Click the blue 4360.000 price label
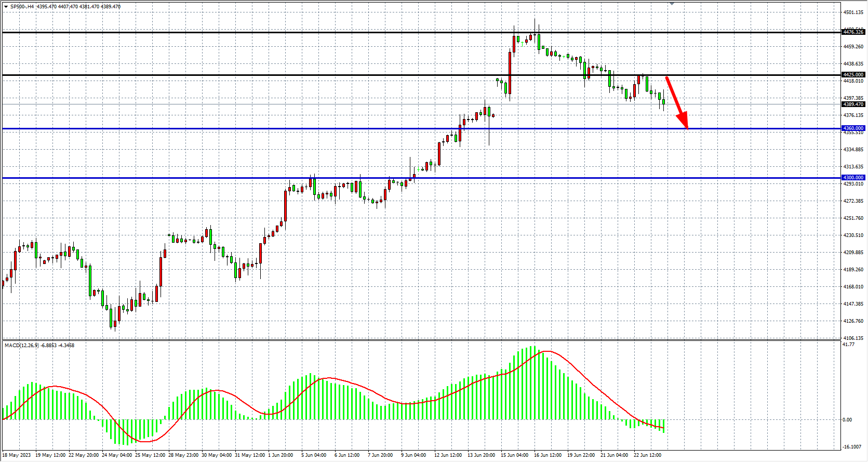Viewport: 868px width, 462px height. pos(853,128)
